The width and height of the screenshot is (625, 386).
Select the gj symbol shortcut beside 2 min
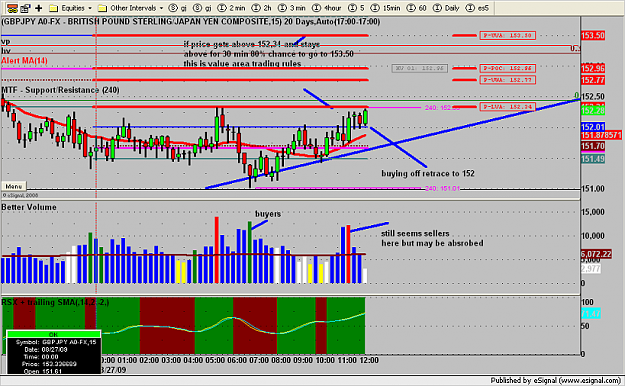click(x=202, y=8)
